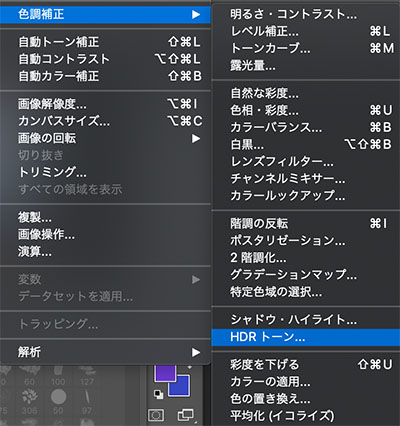Choose HDR トーン... from the submenu
Viewport: 400px width, 426px height.
click(x=306, y=337)
